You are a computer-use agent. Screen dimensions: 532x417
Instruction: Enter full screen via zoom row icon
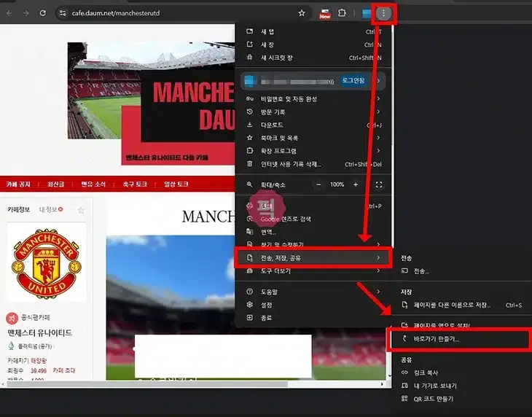coord(379,184)
